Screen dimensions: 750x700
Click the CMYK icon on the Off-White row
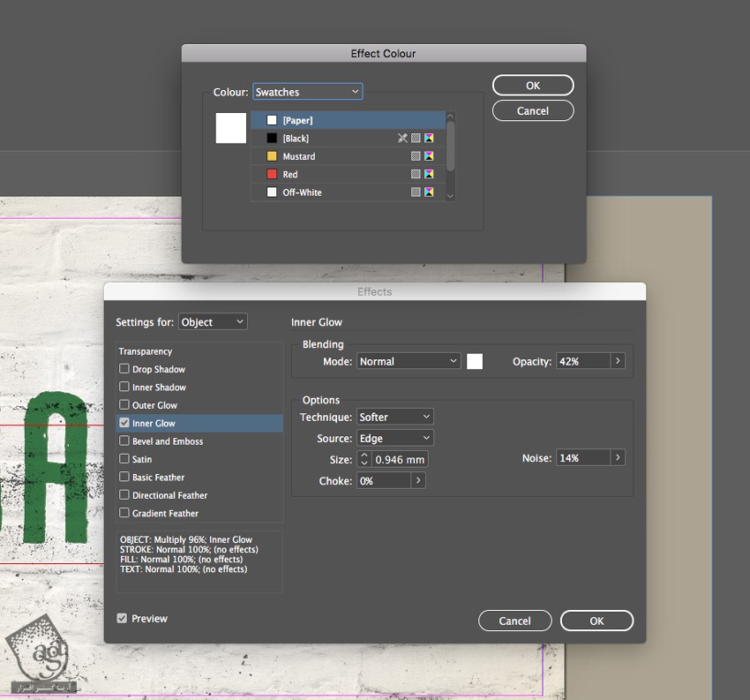[429, 192]
